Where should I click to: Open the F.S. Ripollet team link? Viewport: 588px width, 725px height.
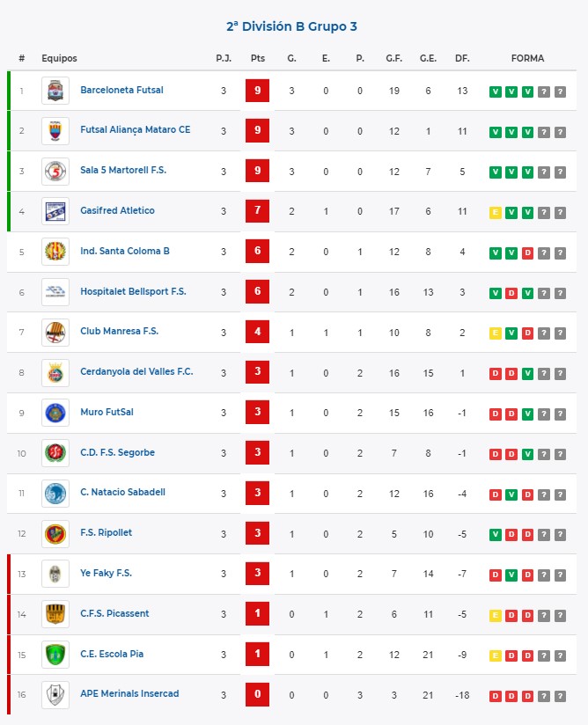point(106,532)
